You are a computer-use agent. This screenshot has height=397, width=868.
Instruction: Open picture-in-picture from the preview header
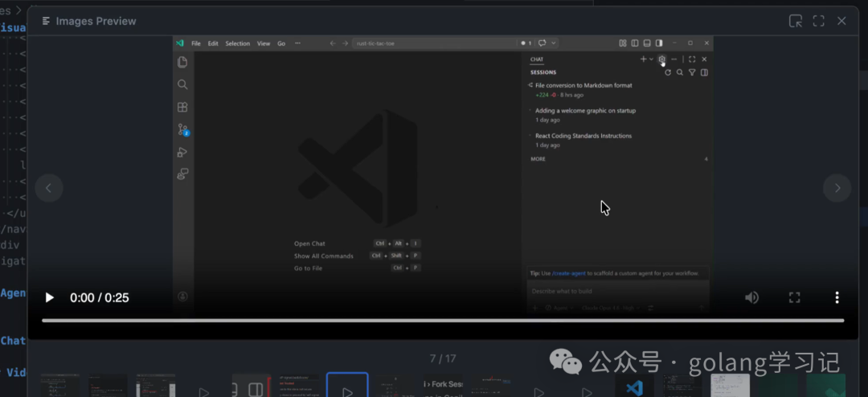point(795,21)
